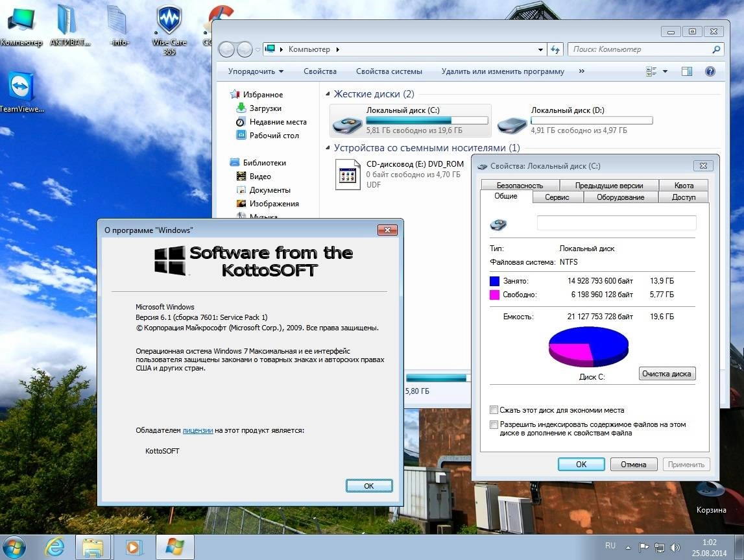
Task: Open the view options dropdown arrow
Action: 665,71
